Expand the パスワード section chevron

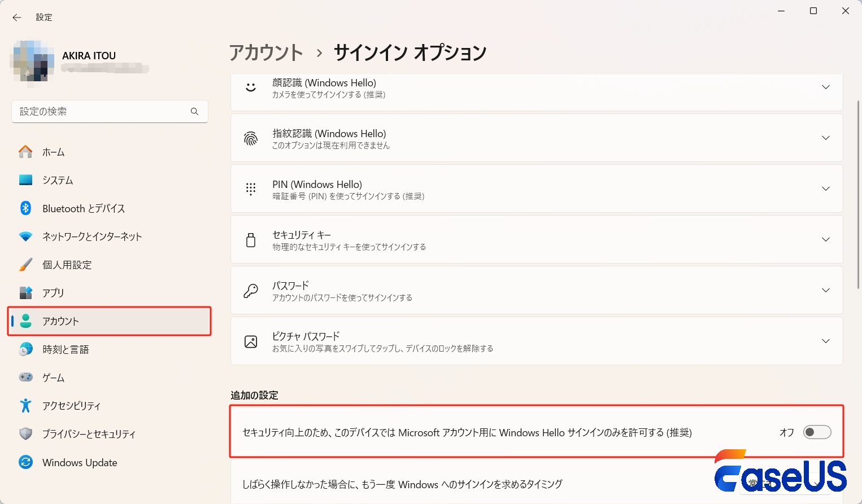(x=825, y=290)
